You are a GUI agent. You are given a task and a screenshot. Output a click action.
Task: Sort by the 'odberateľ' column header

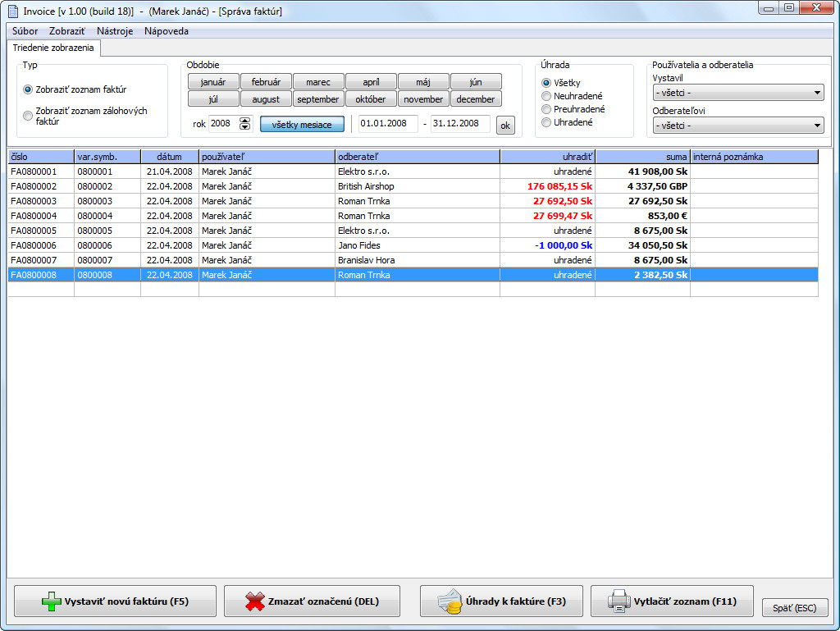coord(418,157)
